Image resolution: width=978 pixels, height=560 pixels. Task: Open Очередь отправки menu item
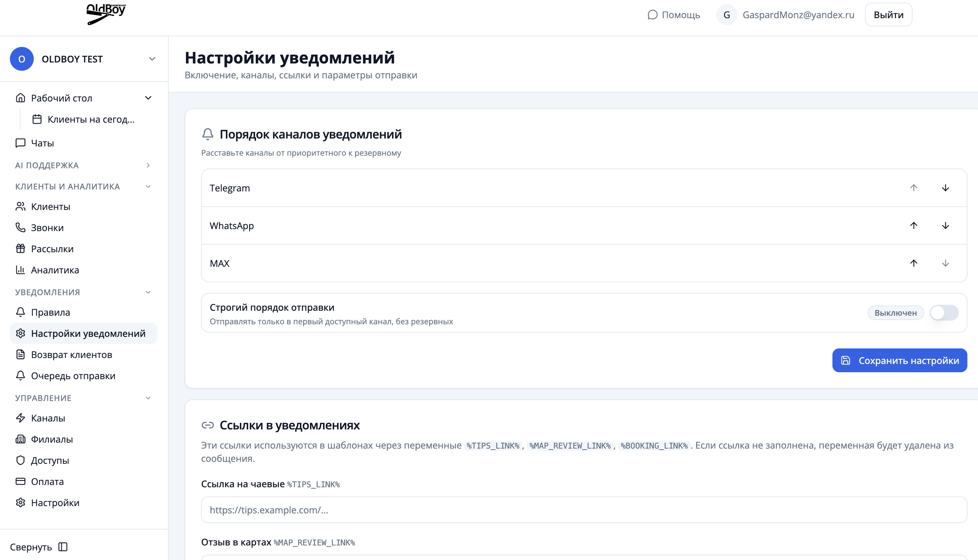[73, 376]
